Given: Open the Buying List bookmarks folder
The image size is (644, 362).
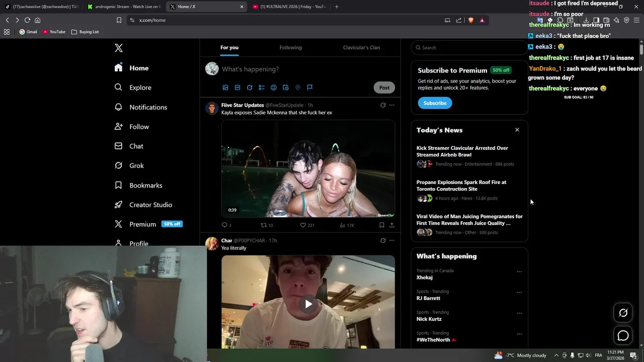Looking at the screenshot, I should point(85,32).
